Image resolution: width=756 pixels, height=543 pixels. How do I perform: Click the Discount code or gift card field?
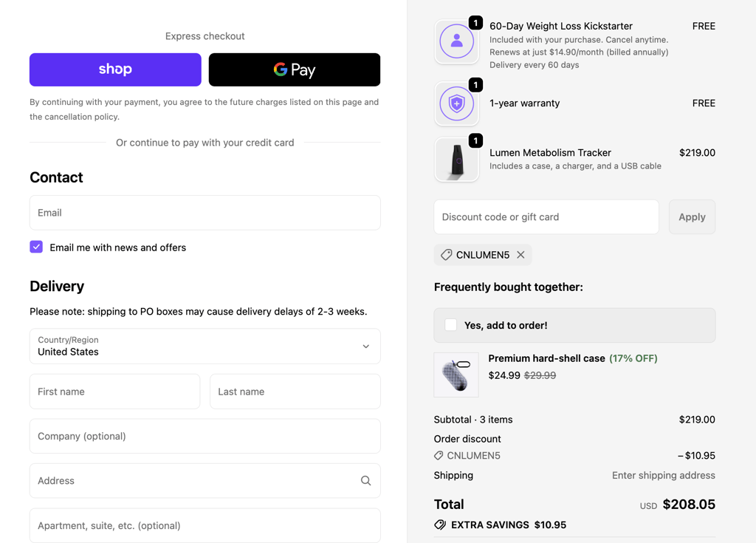coord(546,217)
